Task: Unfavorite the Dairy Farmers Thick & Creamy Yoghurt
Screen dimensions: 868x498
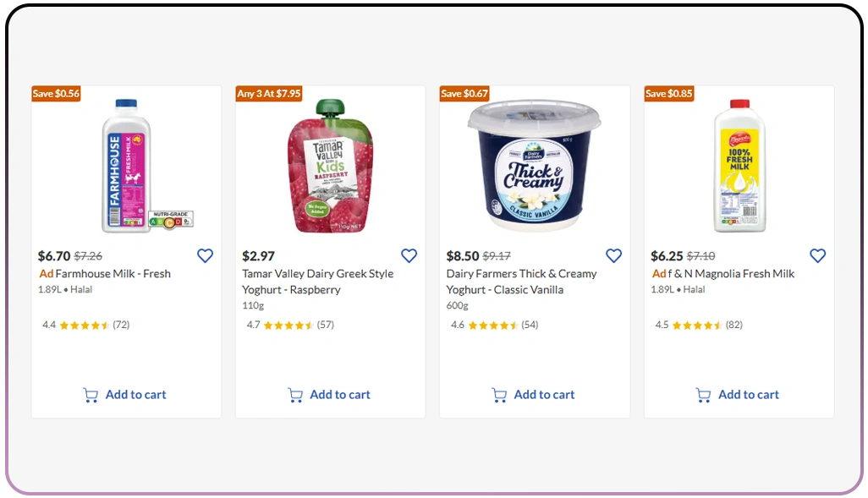Action: (613, 255)
